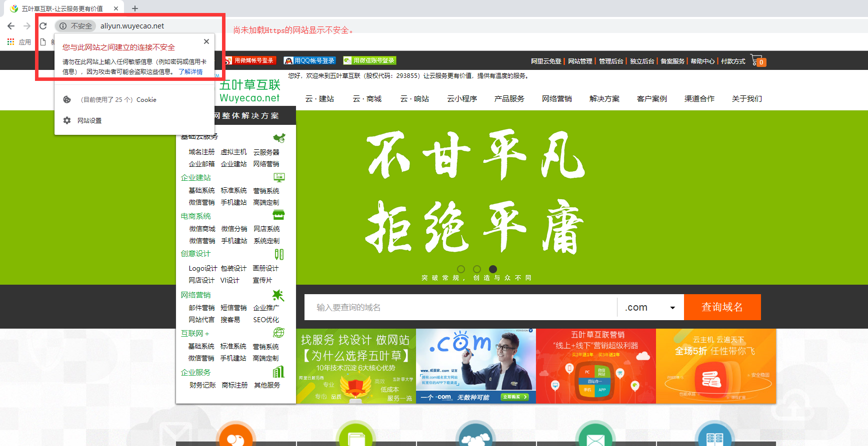The height and width of the screenshot is (446, 868).
Task: Click the 企业建站 monitor icon
Action: [x=279, y=177]
